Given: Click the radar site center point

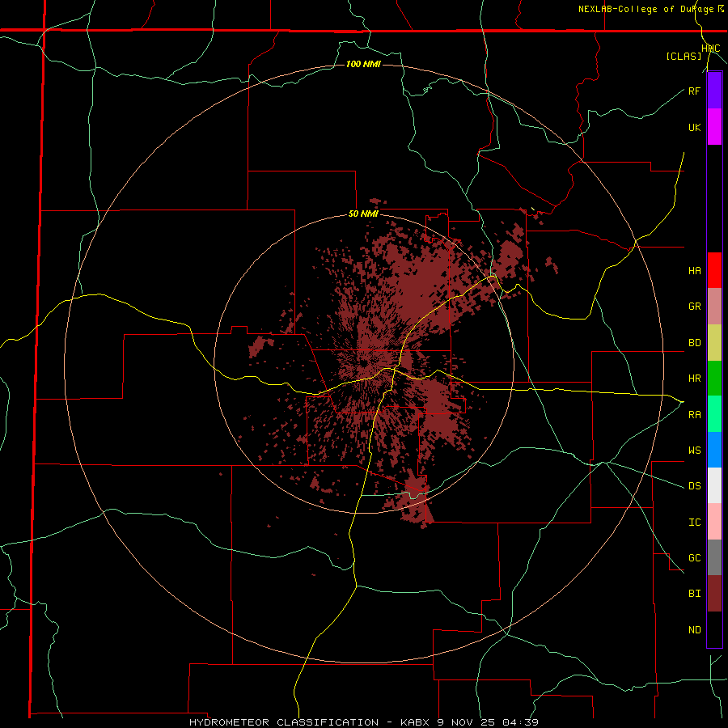Looking at the screenshot, I should (364, 363).
